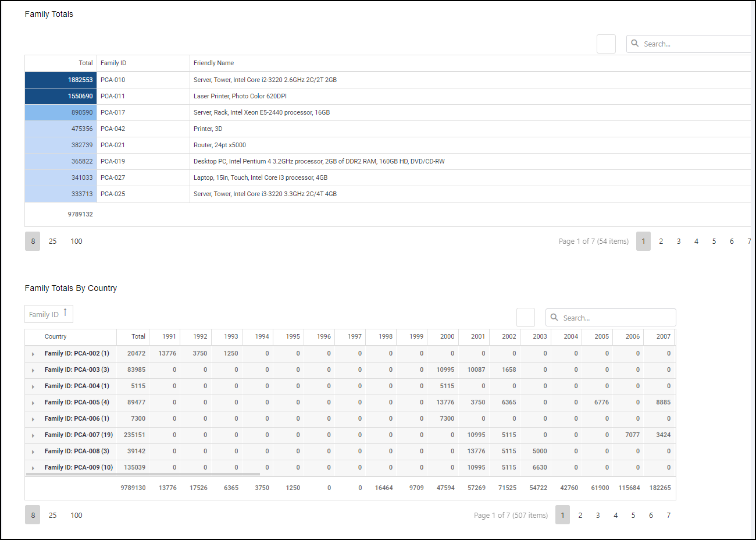The width and height of the screenshot is (756, 540).
Task: Click the horizontal scrollbar in the country grid
Action: tap(142, 474)
